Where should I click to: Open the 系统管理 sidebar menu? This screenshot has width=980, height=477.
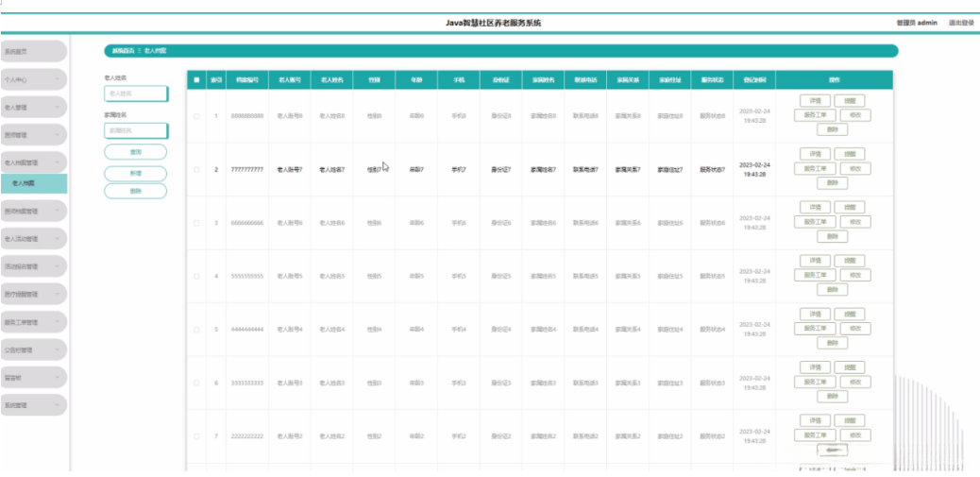pyautogui.click(x=33, y=405)
